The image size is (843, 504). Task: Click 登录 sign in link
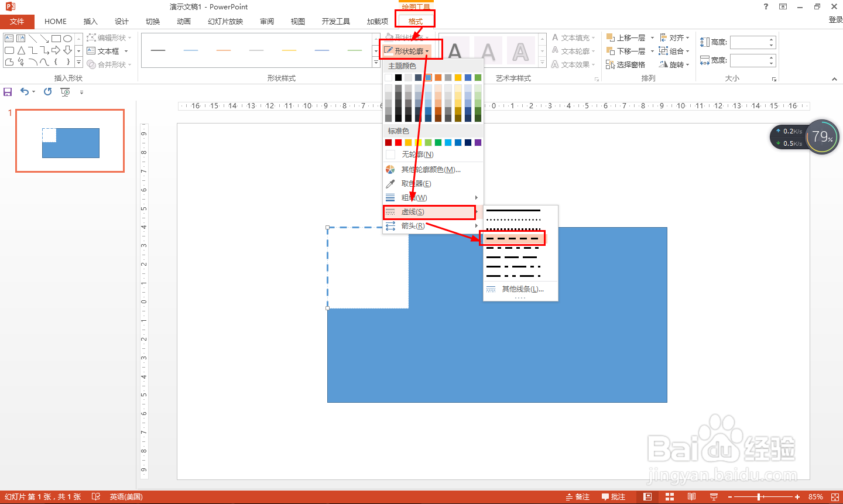coord(835,20)
